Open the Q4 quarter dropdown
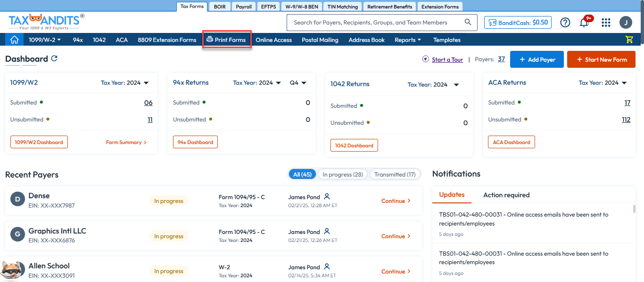Viewport: 644px width, 282px height. pos(298,82)
